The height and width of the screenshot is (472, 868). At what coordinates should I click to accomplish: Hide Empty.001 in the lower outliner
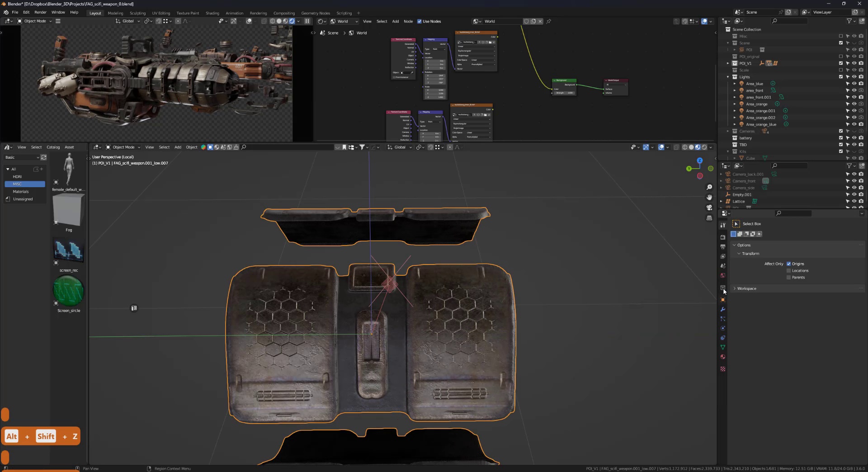tap(854, 194)
